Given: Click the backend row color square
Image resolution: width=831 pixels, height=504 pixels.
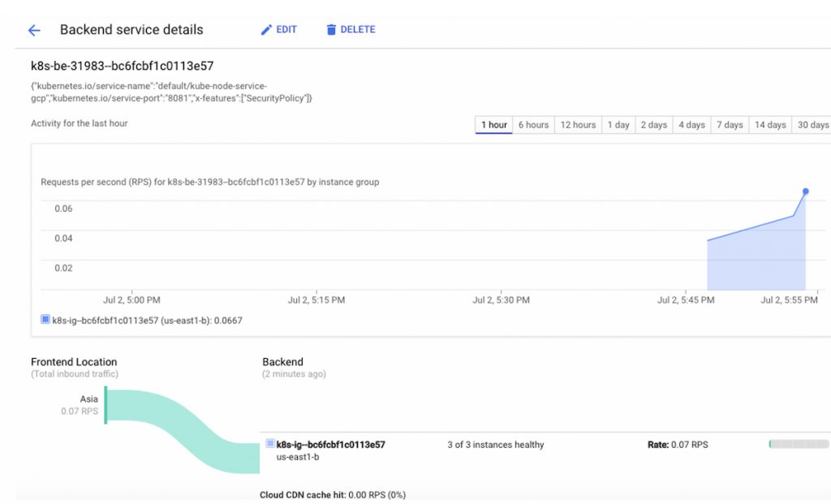Looking at the screenshot, I should [270, 444].
